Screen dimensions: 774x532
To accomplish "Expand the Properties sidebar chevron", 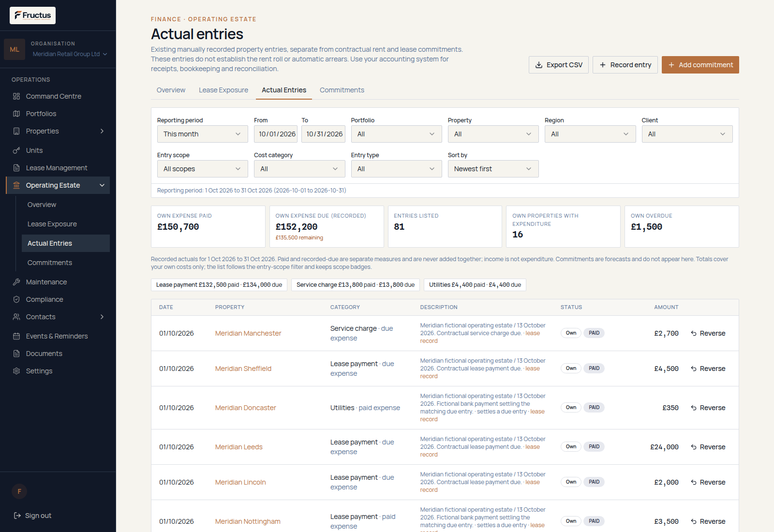I will 102,131.
